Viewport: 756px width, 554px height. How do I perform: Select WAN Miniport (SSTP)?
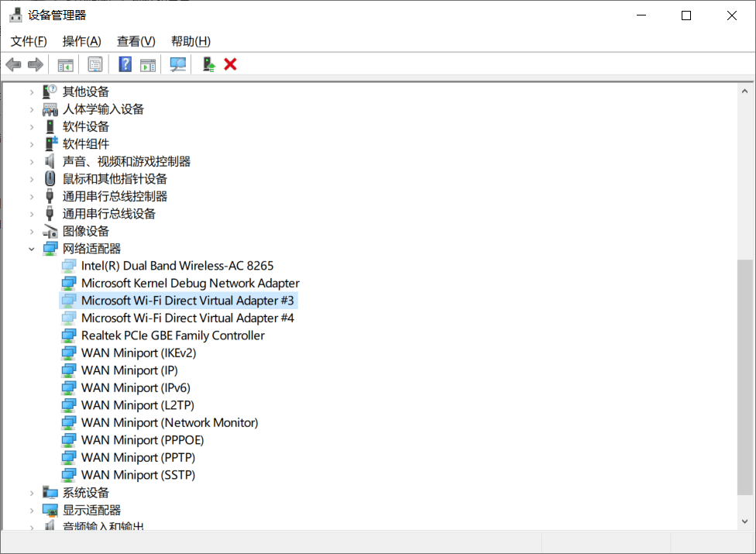click(138, 475)
